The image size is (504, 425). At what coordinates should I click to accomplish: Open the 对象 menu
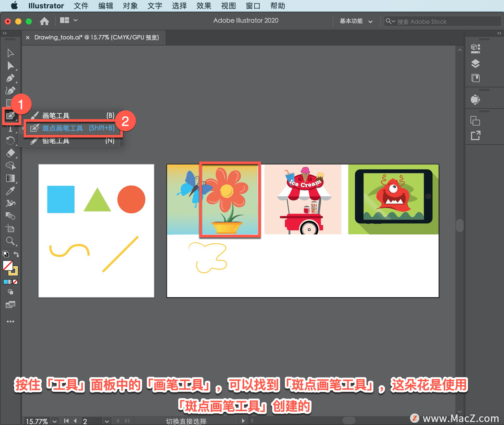(x=130, y=6)
